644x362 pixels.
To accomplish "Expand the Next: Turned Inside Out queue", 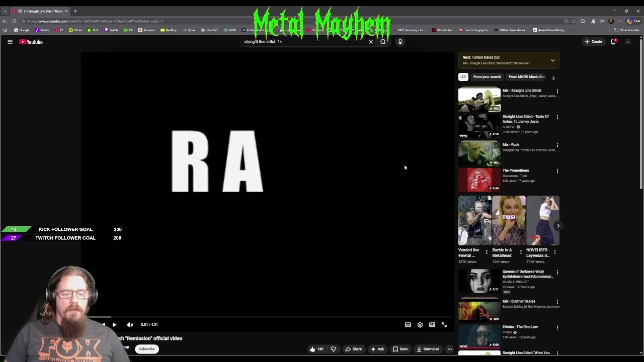I will [x=552, y=60].
